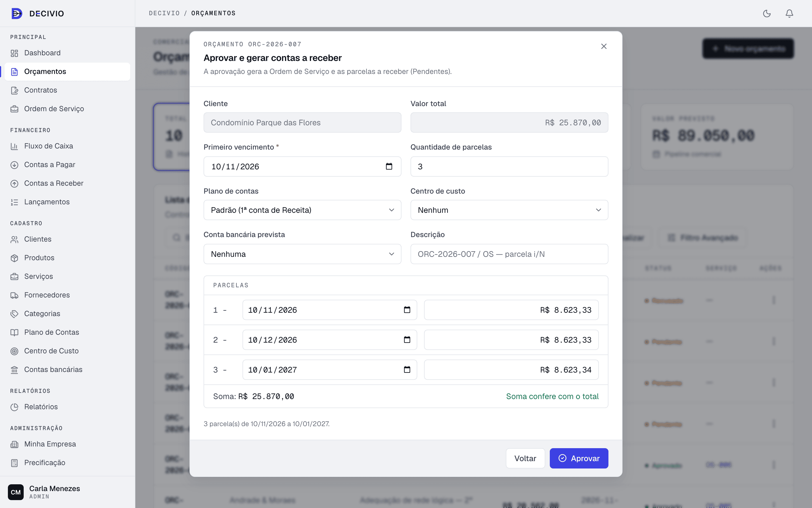Viewport: 812px width, 508px height.
Task: Open Centro de Custo in sidebar
Action: tap(67, 351)
